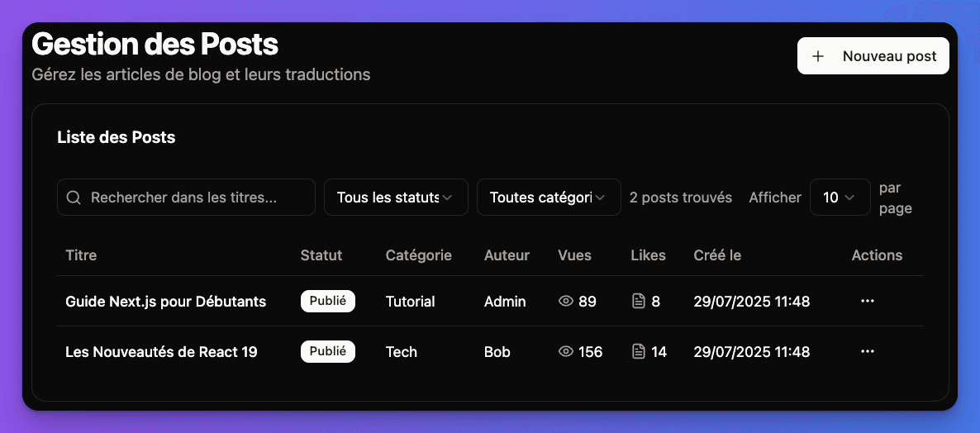Open actions menu for Guide Next.js post
The height and width of the screenshot is (433, 980).
pyautogui.click(x=867, y=302)
